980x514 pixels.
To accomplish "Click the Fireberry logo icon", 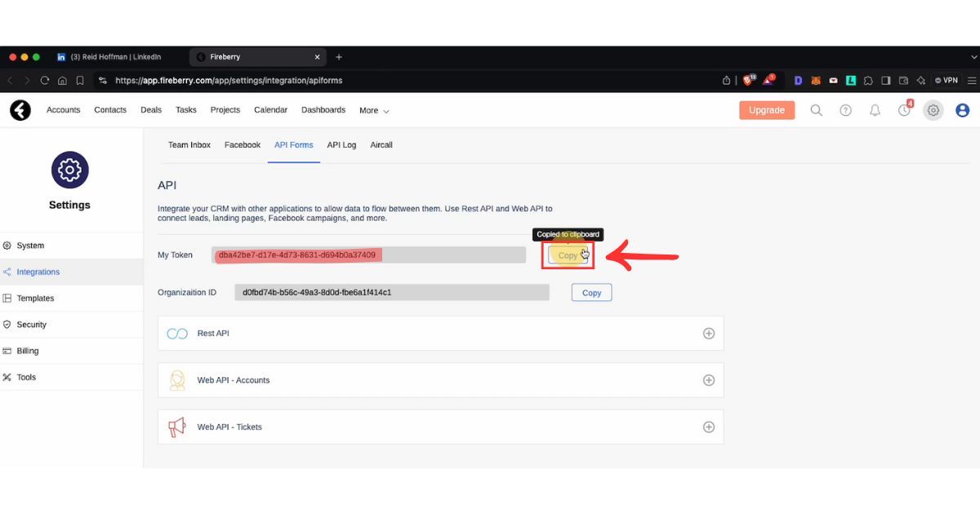I will pos(20,110).
